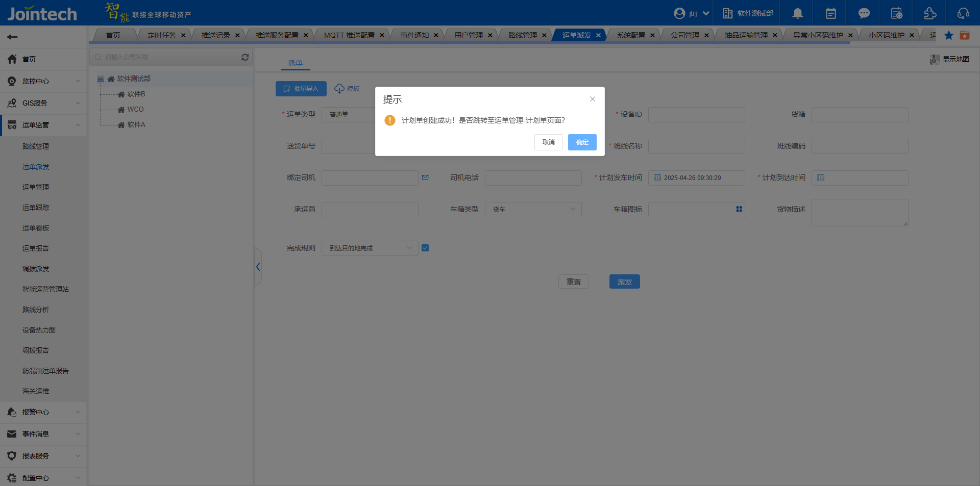Screen dimensions: 980x486
Task: Expand the 监控中心 sidebar menu
Action: point(43,81)
